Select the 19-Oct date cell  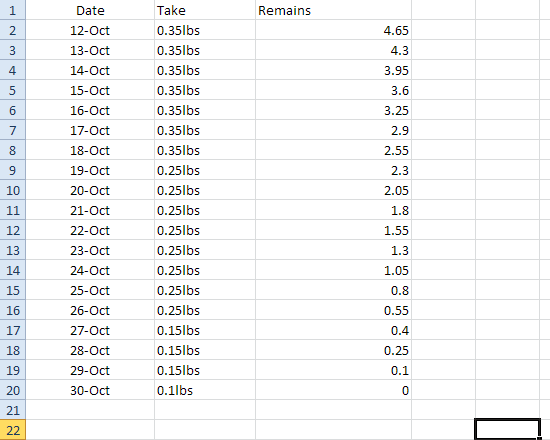click(90, 170)
